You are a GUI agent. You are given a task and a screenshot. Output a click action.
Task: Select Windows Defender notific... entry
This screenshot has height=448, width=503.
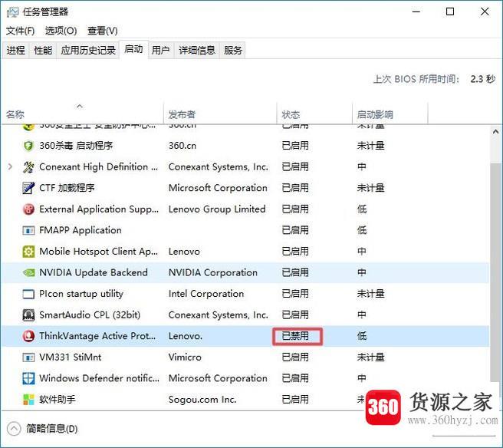(99, 378)
